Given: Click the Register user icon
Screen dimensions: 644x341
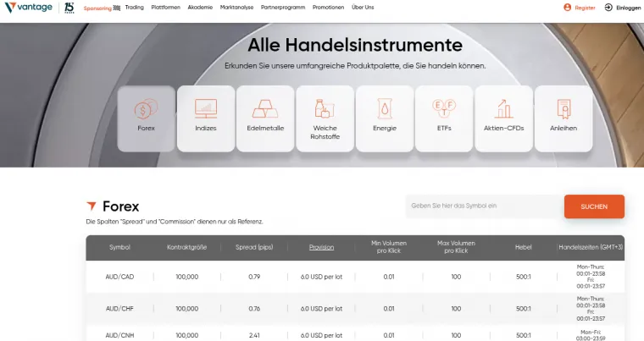Looking at the screenshot, I should coord(567,8).
